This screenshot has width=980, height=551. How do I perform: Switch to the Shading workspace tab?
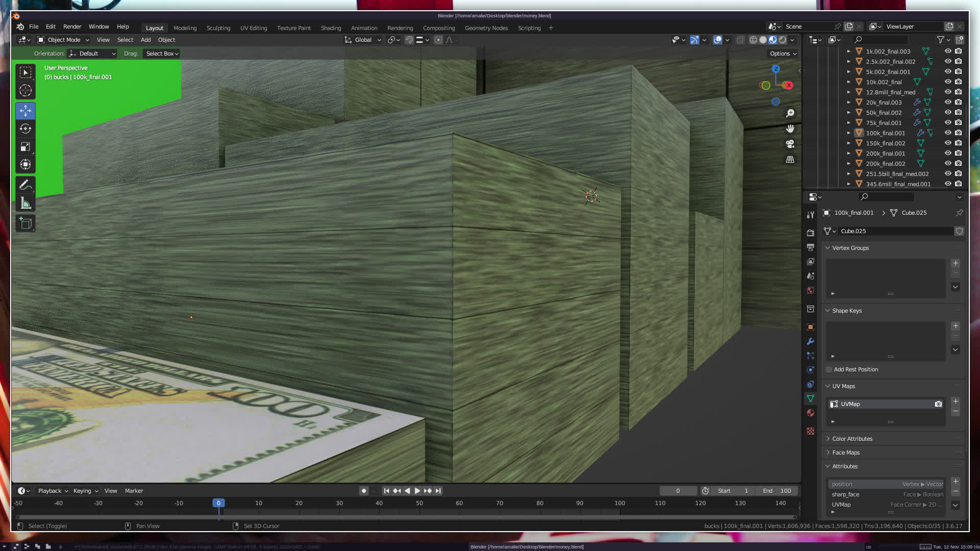pos(331,28)
